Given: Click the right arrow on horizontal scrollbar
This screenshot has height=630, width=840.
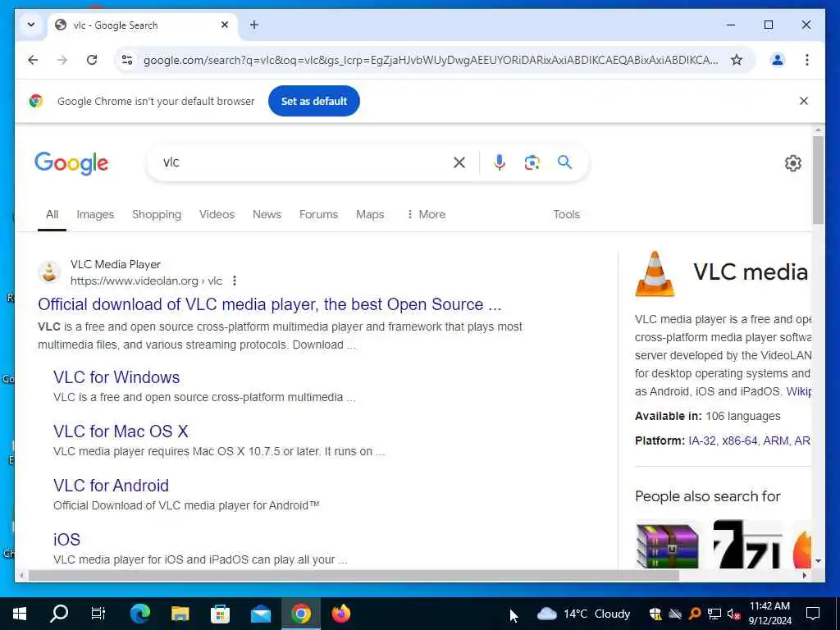Looking at the screenshot, I should [804, 576].
